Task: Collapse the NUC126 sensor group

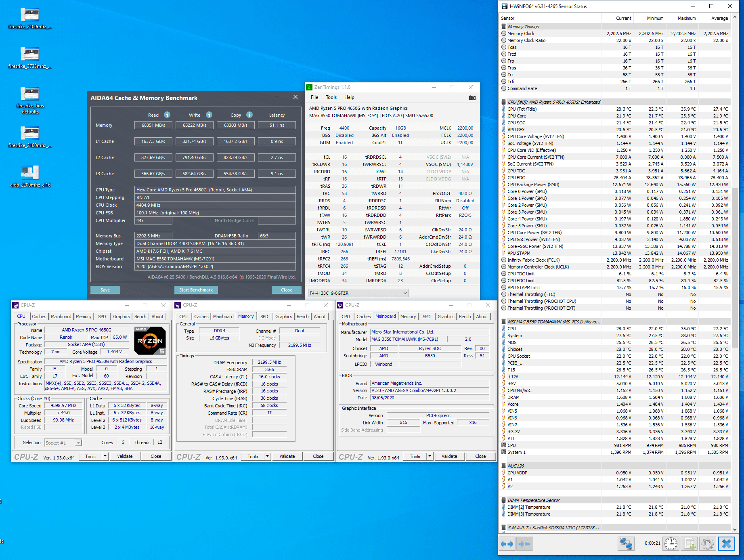Action: [504, 466]
